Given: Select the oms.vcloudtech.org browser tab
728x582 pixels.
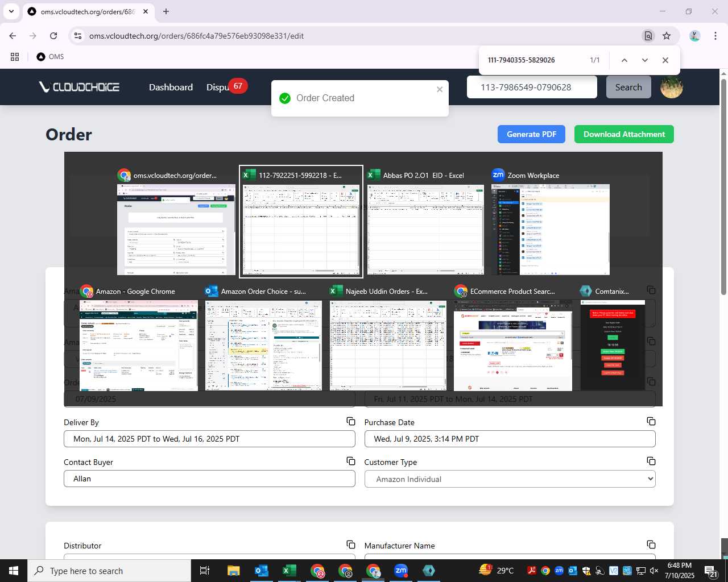Looking at the screenshot, I should coord(88,11).
